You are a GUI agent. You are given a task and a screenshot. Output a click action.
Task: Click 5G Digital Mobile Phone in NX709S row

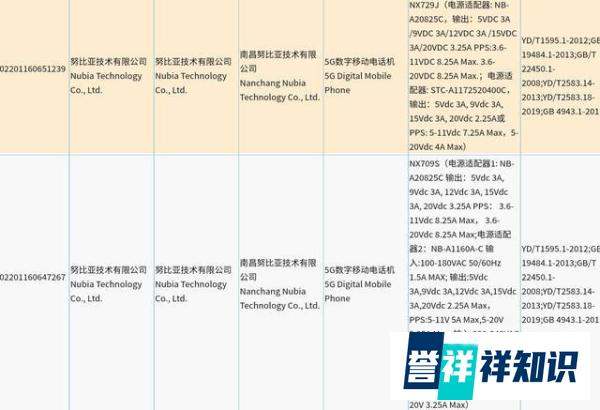click(x=359, y=284)
